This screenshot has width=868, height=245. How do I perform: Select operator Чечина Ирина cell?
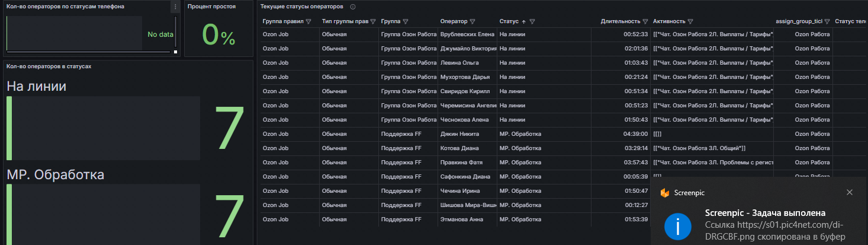(x=467, y=191)
